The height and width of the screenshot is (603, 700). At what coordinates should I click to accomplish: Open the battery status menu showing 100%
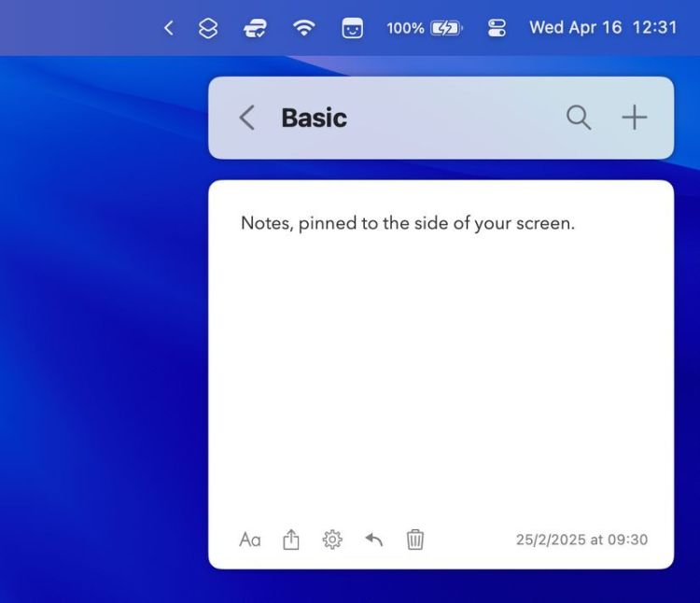425,28
